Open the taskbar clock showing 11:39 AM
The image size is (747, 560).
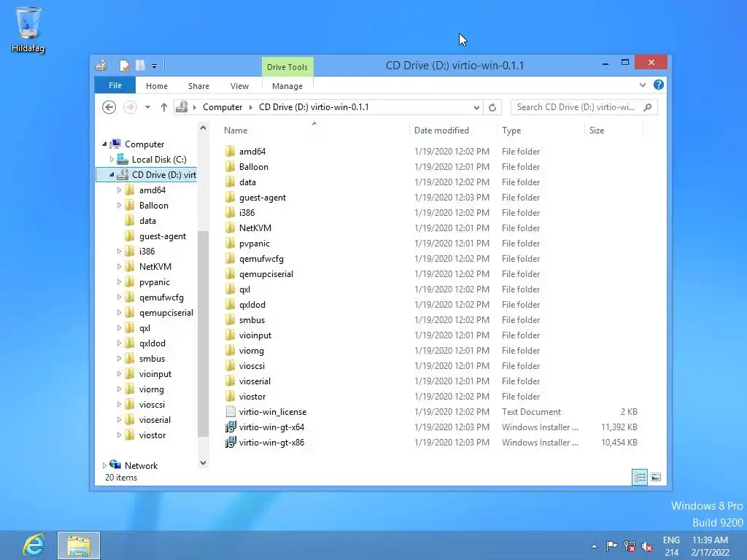pos(710,546)
